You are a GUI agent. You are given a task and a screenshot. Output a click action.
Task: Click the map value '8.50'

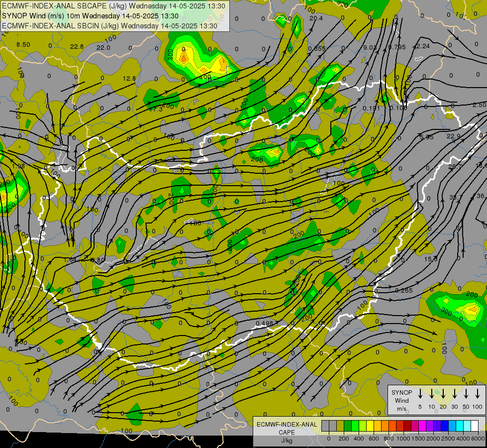23,45
